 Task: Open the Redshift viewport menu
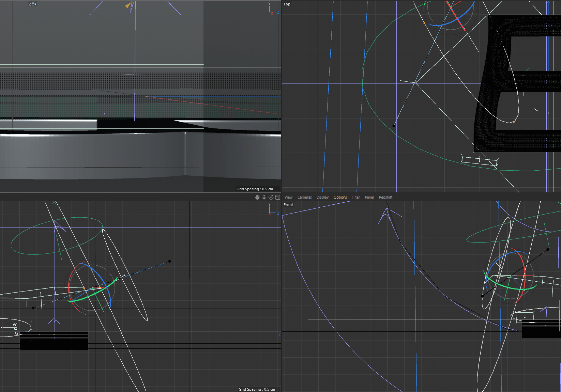pyautogui.click(x=385, y=197)
